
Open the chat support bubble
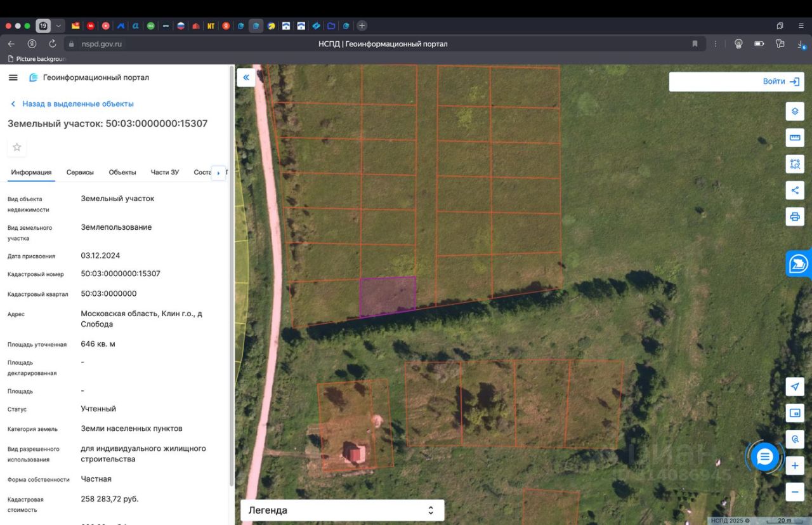pyautogui.click(x=764, y=456)
